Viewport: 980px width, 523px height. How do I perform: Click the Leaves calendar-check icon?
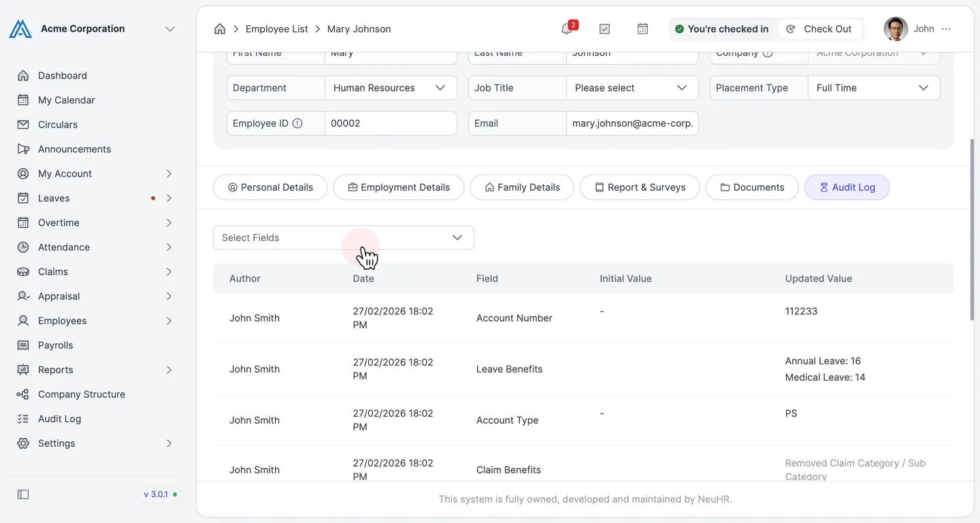(23, 198)
